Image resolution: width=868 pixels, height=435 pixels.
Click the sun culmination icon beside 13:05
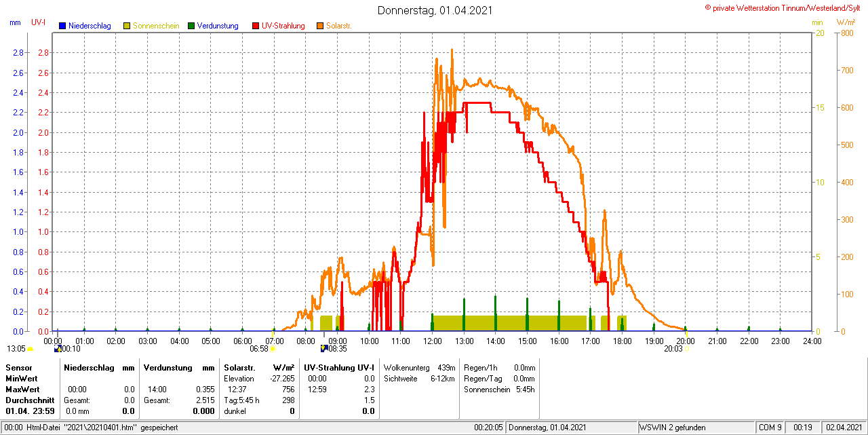click(x=31, y=349)
